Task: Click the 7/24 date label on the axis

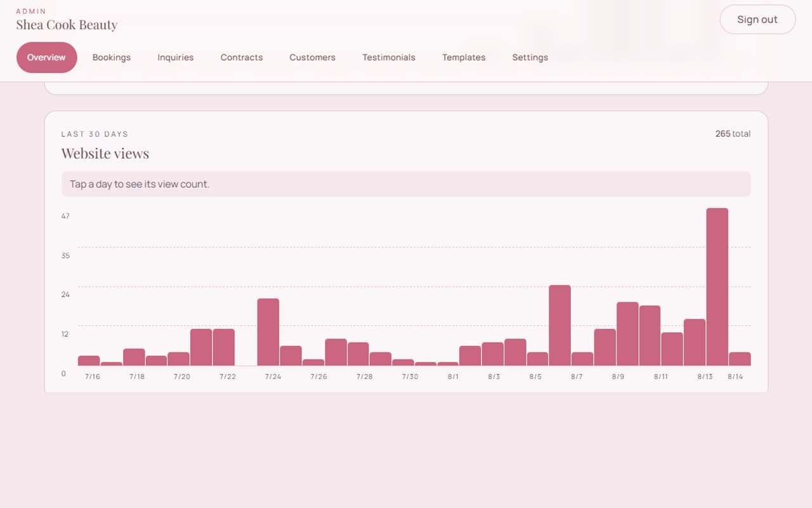Action: [x=273, y=377]
